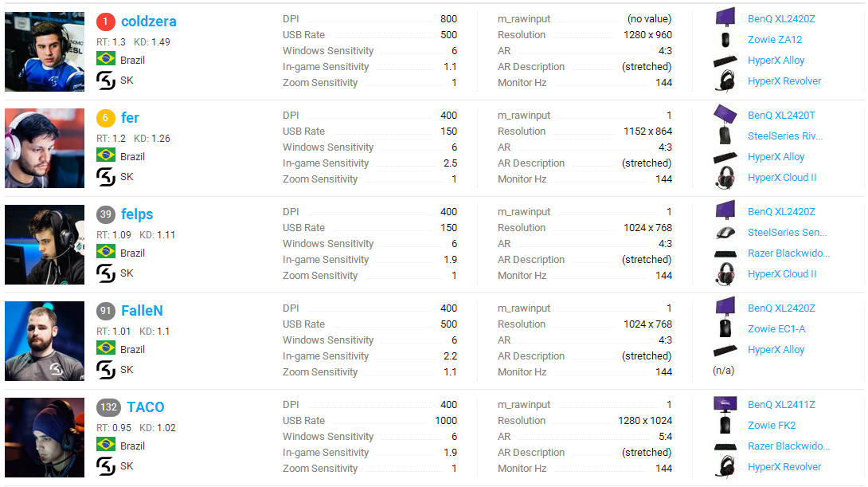The width and height of the screenshot is (868, 487).
Task: Click the monitor icon beside BenQ XL2420Z in coldzera's row
Action: [x=725, y=18]
